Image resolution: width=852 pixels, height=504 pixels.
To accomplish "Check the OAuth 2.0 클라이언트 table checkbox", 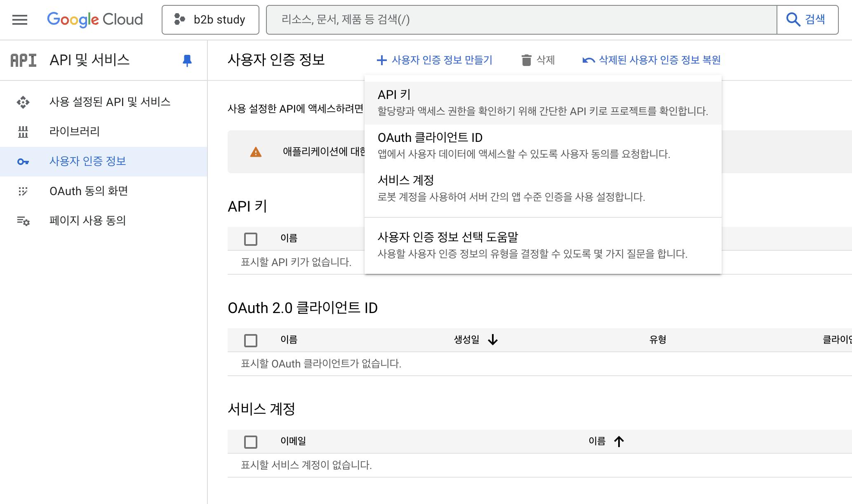I will [x=251, y=340].
